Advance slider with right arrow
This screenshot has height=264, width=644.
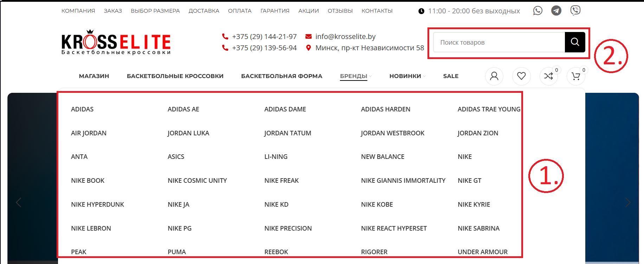tap(628, 202)
